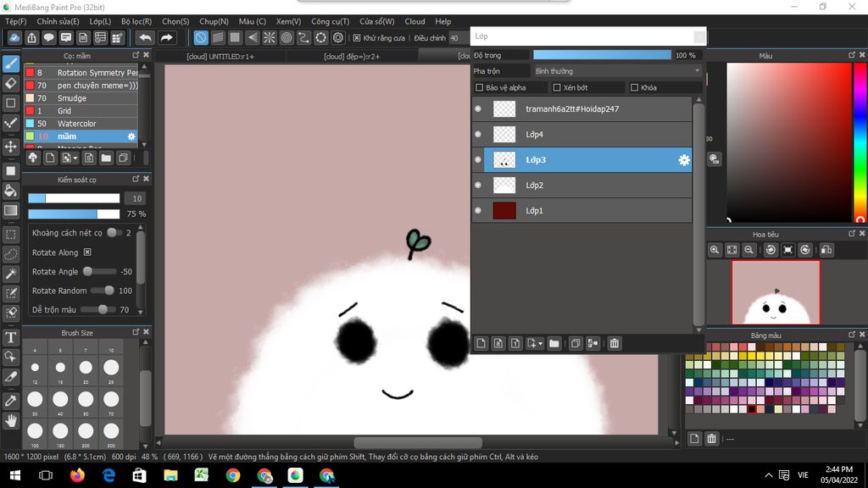Pick black swatch in Bảng màu
The height and width of the screenshot is (488, 868).
[x=752, y=409]
